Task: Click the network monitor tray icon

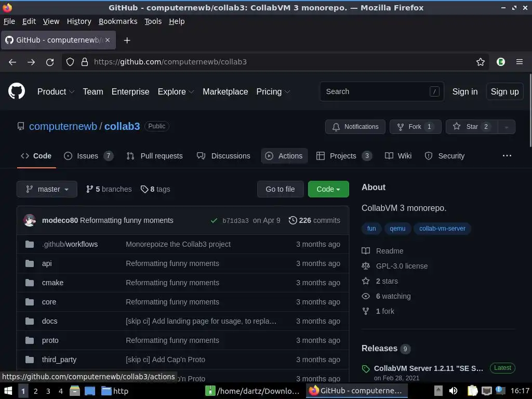Action: (x=486, y=391)
